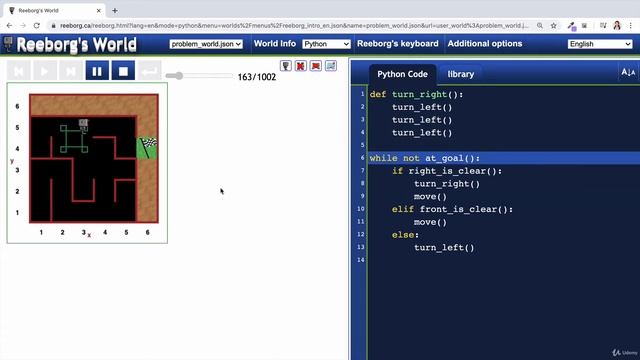640x360 pixels.
Task: Click the world image toggle icon
Action: pyautogui.click(x=331, y=66)
